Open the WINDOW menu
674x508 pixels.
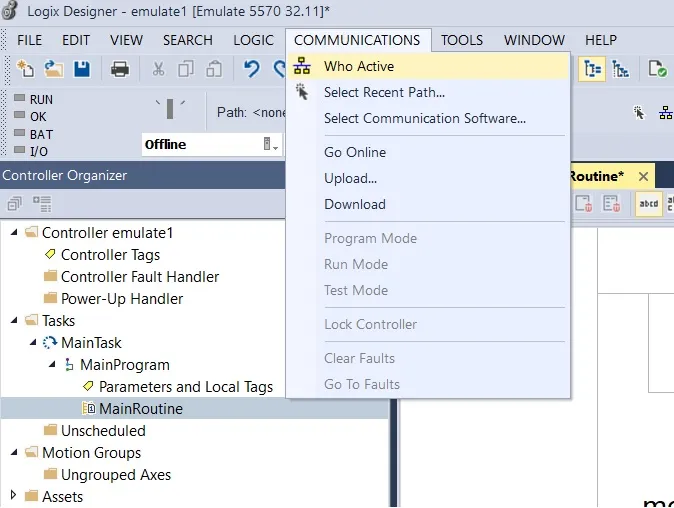(534, 40)
